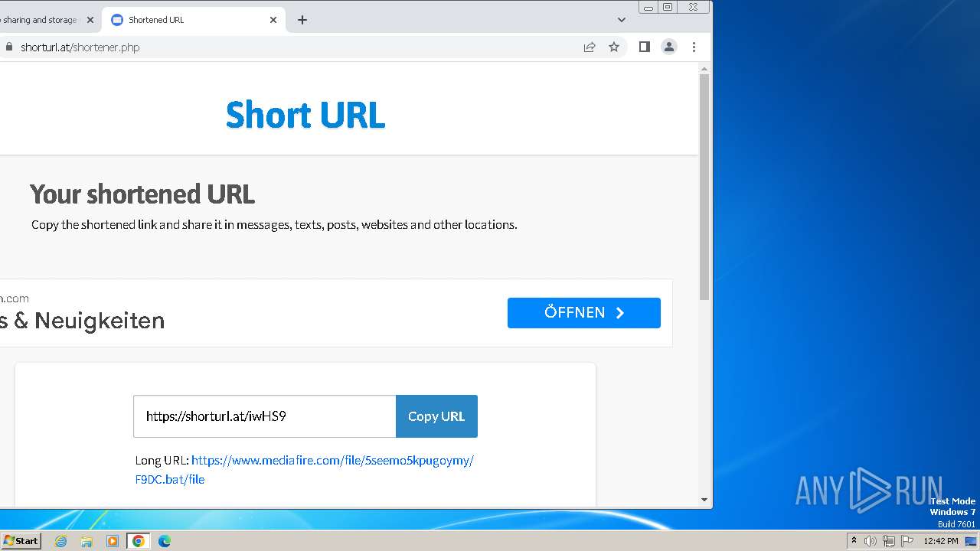
Task: Open the Chrome three-dot menu
Action: click(694, 47)
